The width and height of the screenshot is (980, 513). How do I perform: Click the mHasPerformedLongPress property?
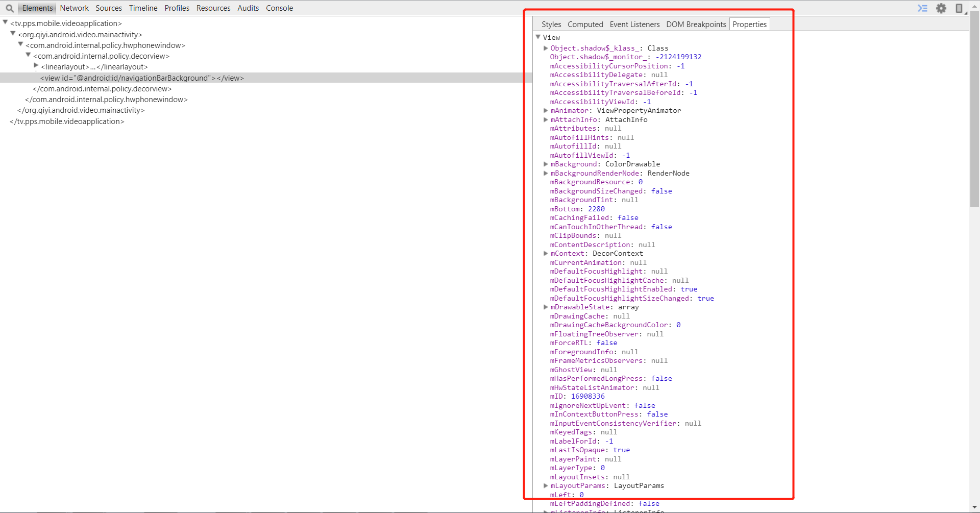(596, 378)
